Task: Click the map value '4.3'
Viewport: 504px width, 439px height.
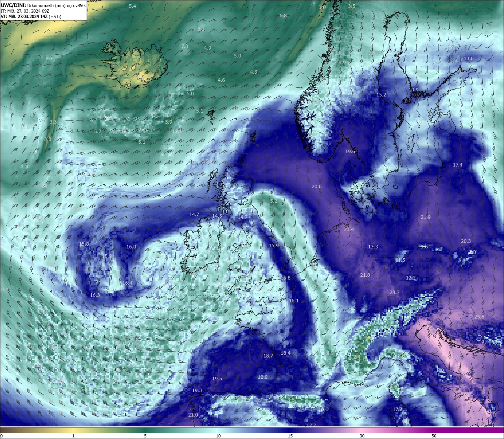Action: (x=254, y=72)
